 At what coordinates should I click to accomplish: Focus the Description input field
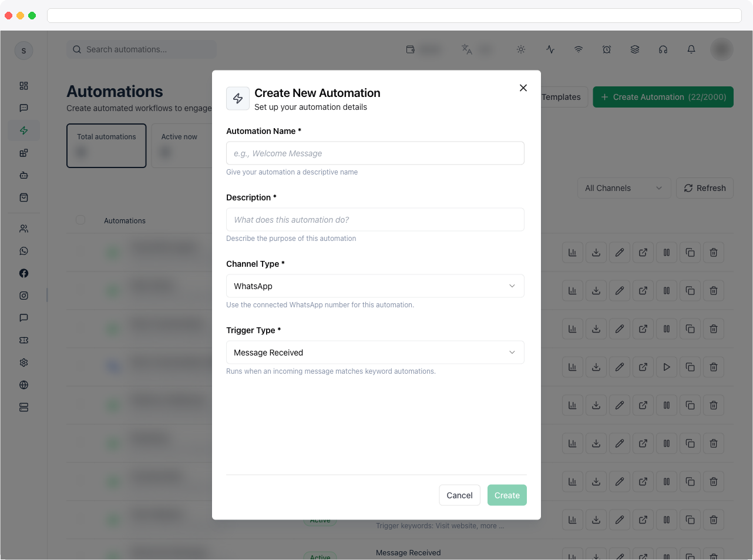click(x=375, y=220)
